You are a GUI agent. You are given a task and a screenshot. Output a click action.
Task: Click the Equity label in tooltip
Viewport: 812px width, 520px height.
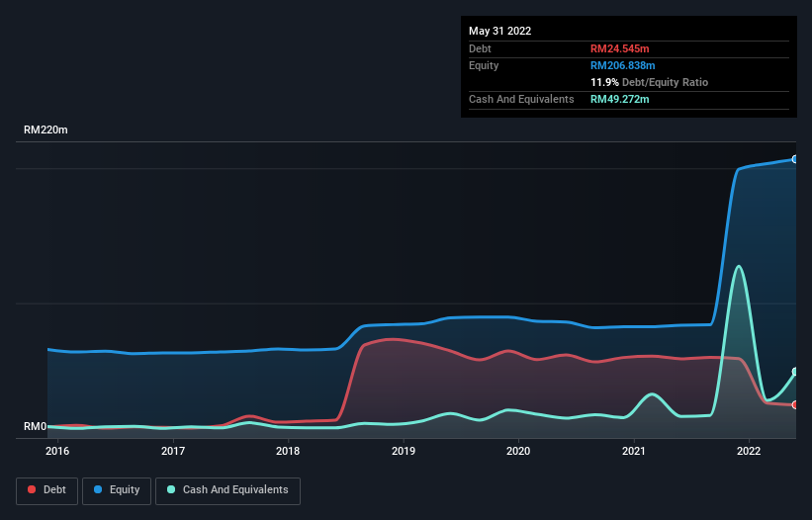click(x=484, y=65)
